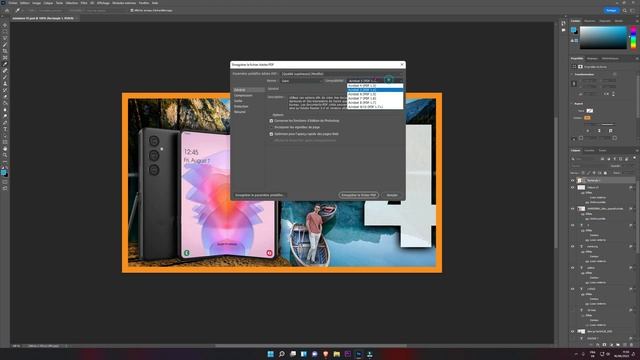Select the Clone Stamp tool
640x360 pixels.
pos(5,84)
